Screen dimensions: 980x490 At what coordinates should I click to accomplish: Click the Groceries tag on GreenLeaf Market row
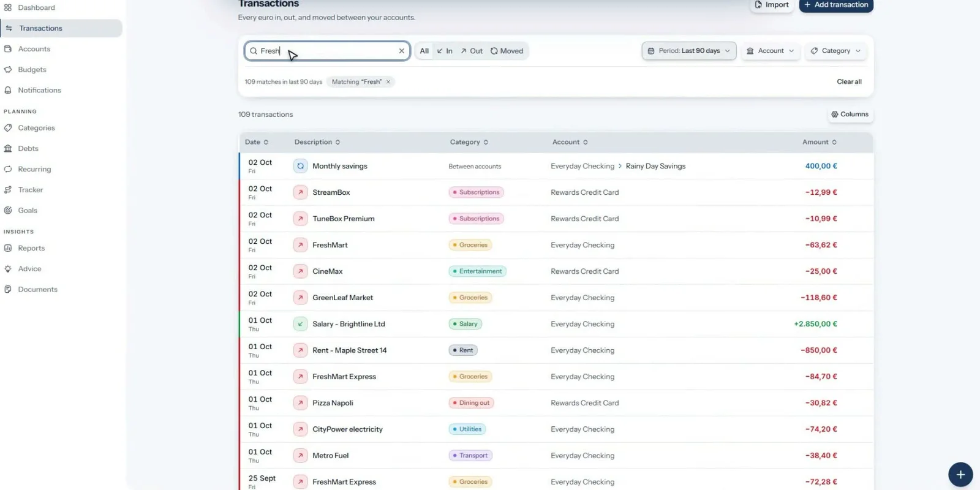470,298
